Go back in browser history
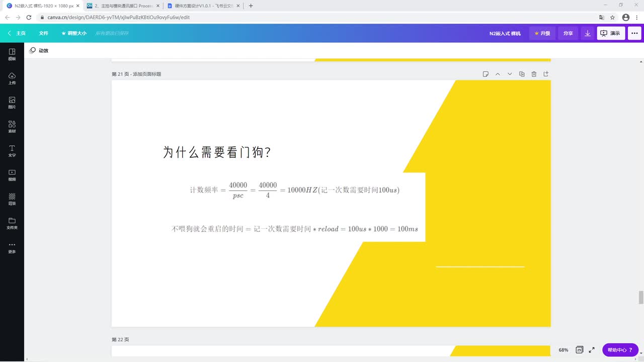 coord(7,17)
